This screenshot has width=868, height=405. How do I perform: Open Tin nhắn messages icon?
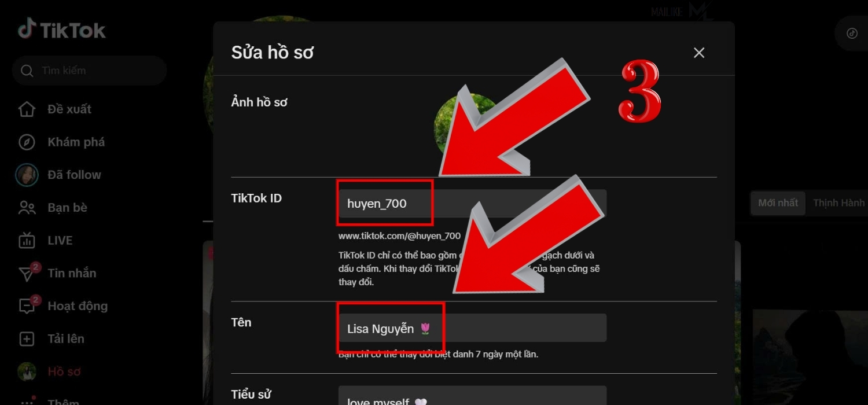point(28,273)
